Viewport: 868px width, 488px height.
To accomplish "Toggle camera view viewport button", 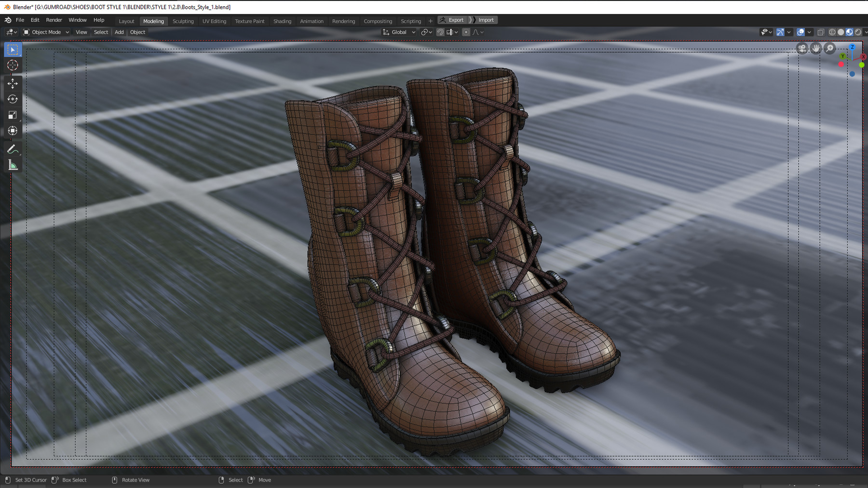I will tap(802, 48).
